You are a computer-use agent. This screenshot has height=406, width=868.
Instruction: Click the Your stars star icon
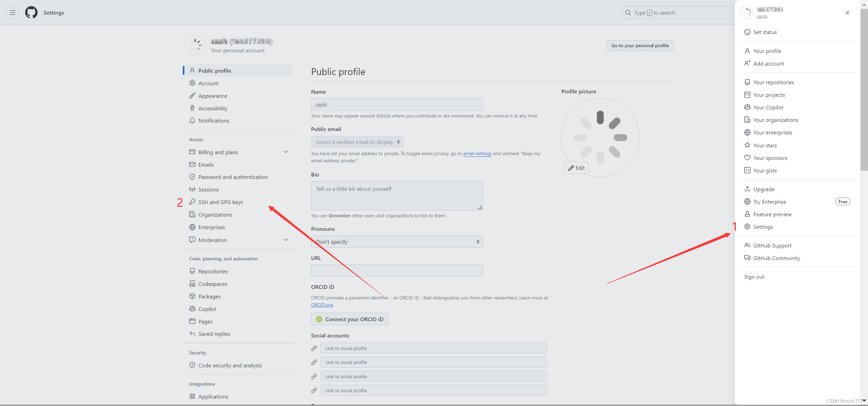tap(747, 145)
